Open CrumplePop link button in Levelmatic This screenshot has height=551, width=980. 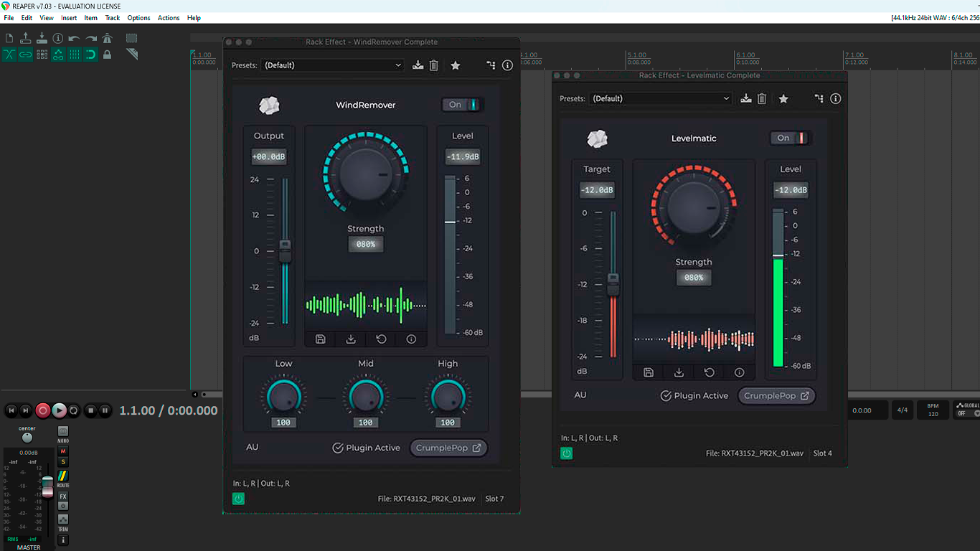[x=777, y=395]
